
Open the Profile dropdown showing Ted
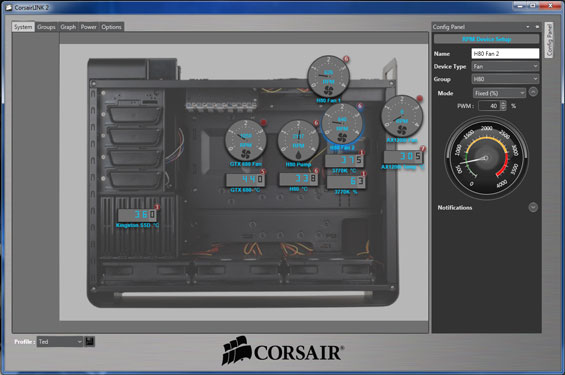[x=60, y=341]
